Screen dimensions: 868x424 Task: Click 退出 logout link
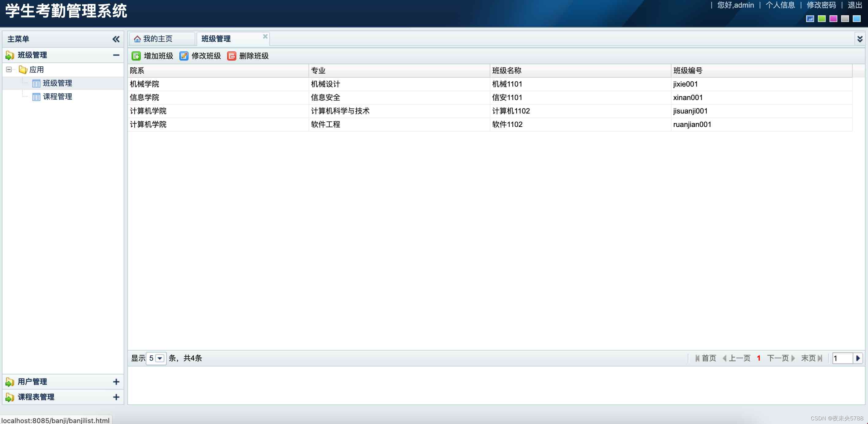[855, 5]
